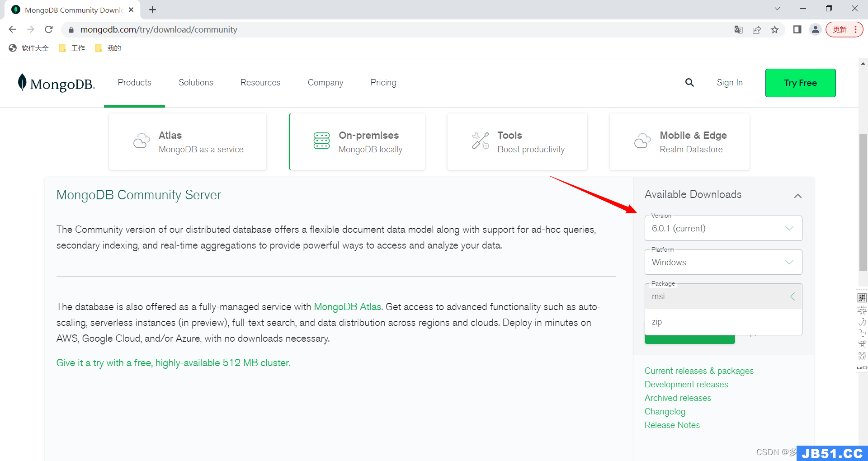The height and width of the screenshot is (461, 868).
Task: Click the share page icon
Action: pos(757,30)
